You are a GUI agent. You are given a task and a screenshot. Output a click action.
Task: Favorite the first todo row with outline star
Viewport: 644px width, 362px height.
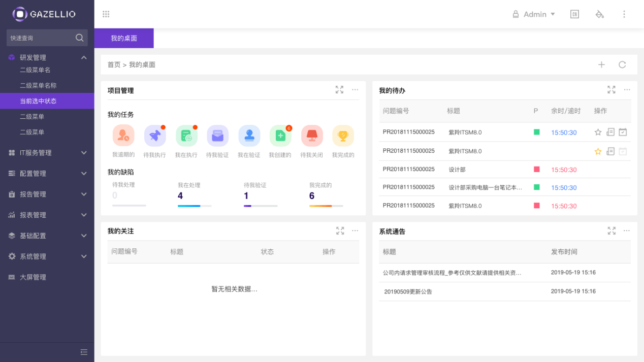tap(598, 132)
